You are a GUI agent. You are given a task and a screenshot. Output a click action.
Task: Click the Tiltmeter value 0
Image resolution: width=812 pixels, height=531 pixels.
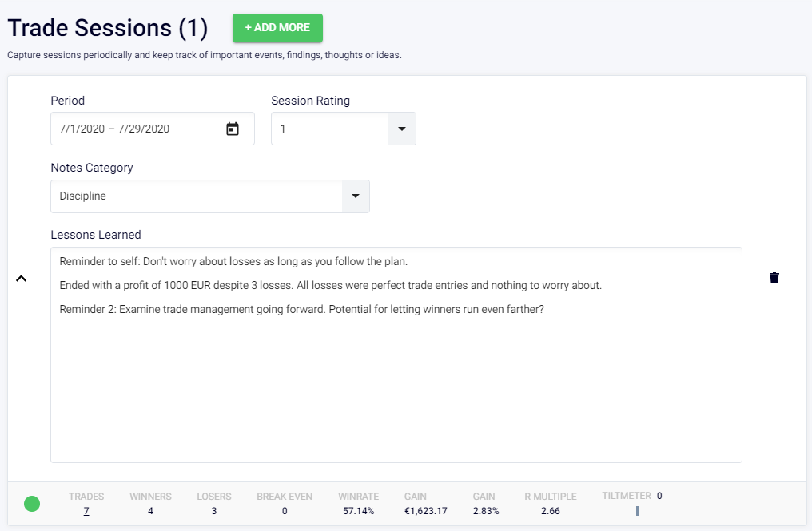[659, 496]
